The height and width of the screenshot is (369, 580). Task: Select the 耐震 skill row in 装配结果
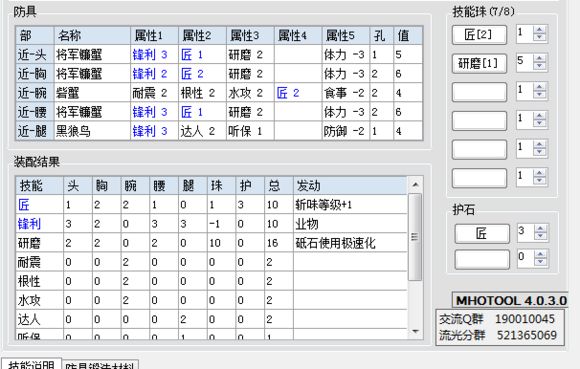212,262
